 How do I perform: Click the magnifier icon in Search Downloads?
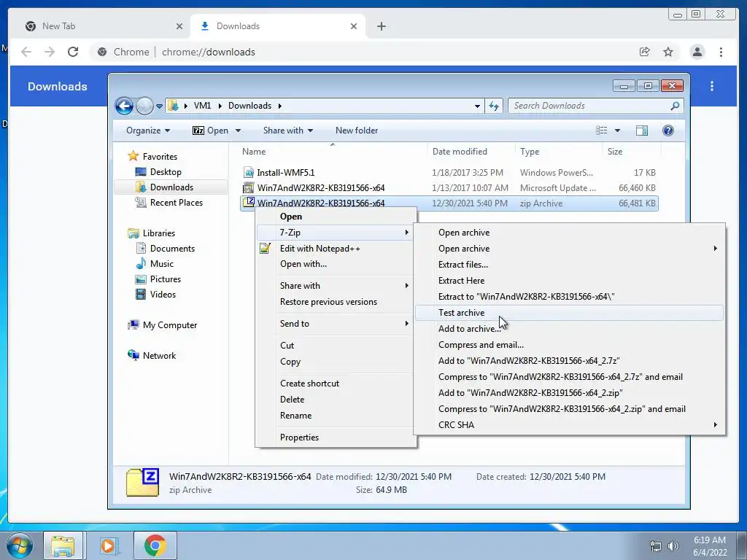click(x=675, y=106)
